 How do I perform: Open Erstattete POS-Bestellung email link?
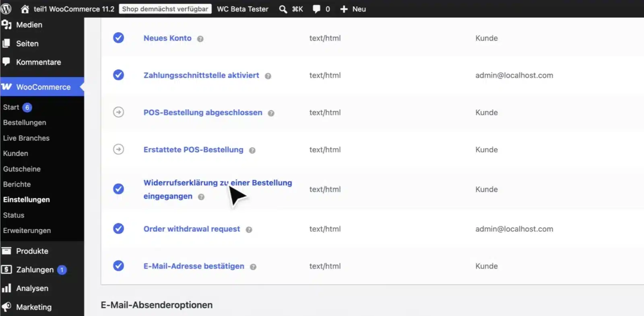point(194,150)
